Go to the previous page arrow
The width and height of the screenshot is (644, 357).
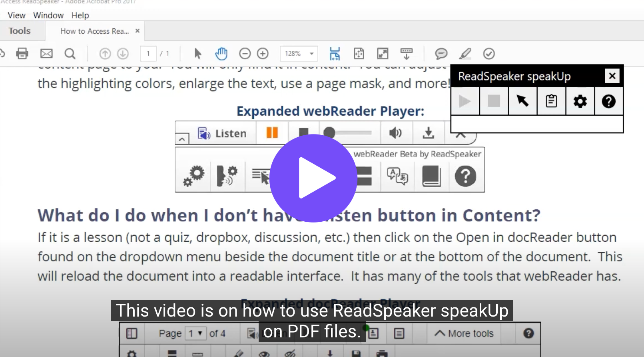pos(105,53)
